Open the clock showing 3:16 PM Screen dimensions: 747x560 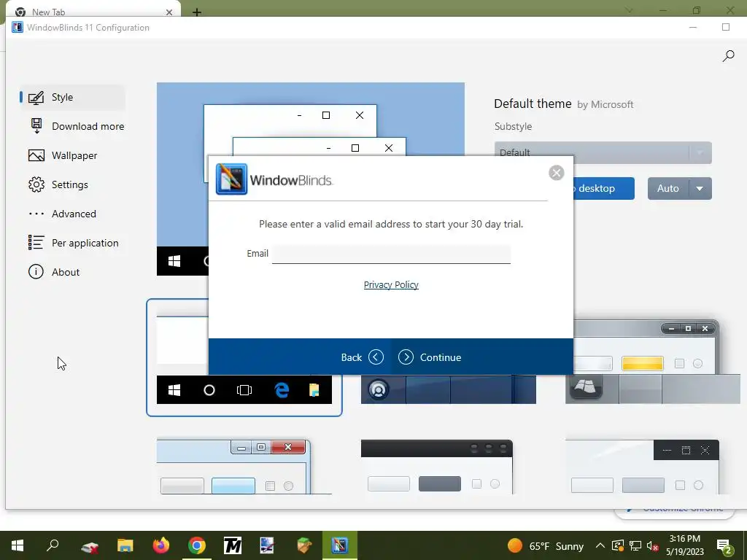point(684,545)
